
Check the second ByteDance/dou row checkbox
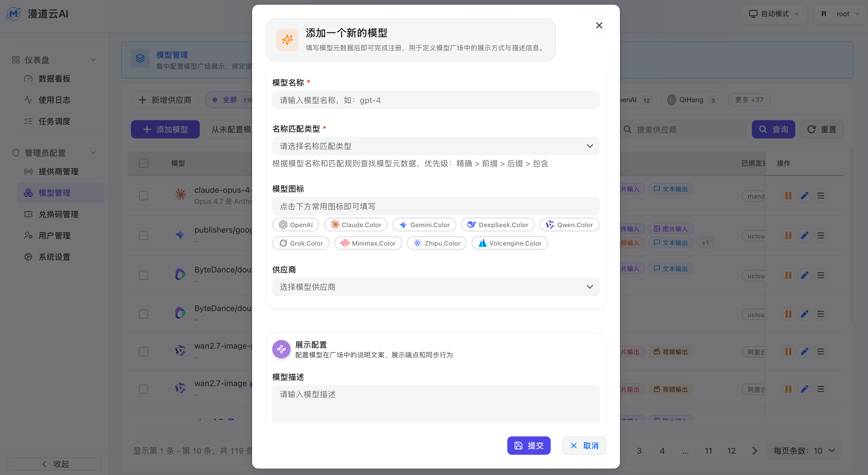click(144, 314)
